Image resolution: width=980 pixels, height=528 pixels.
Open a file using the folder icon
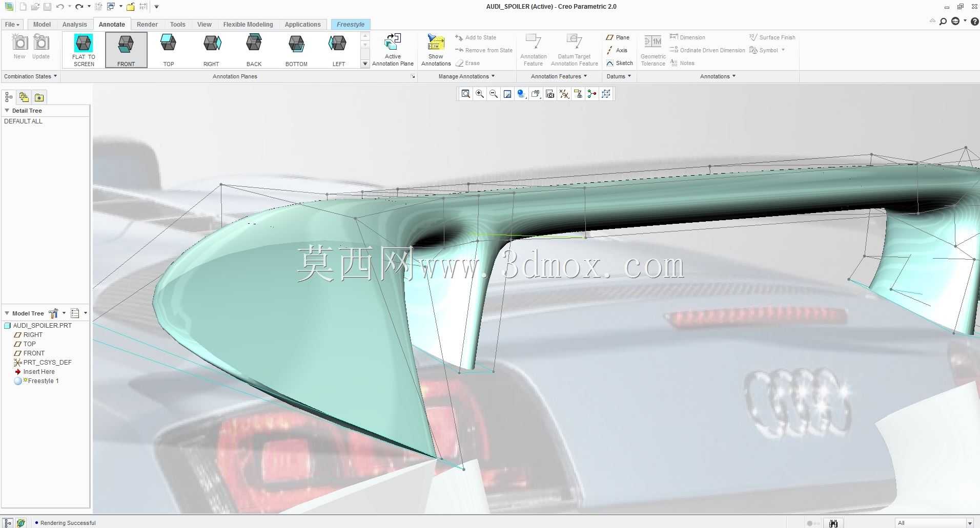click(x=35, y=7)
